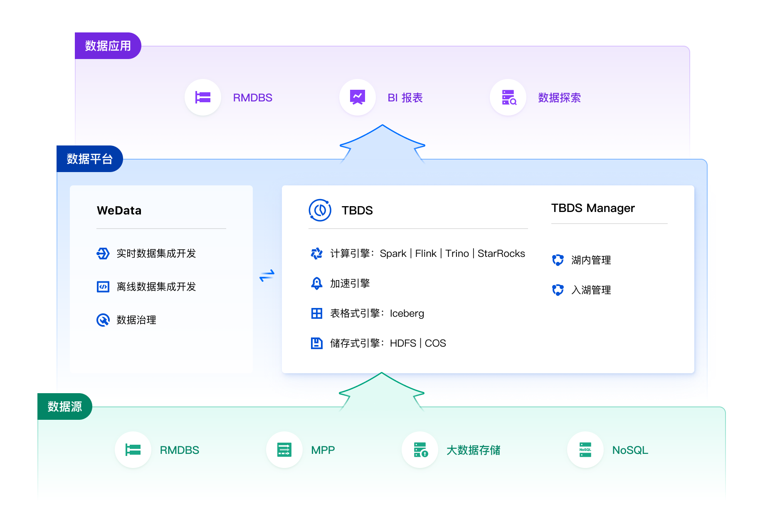The width and height of the screenshot is (765, 532).
Task: Click the 加速引擎 text
Action: (x=350, y=283)
